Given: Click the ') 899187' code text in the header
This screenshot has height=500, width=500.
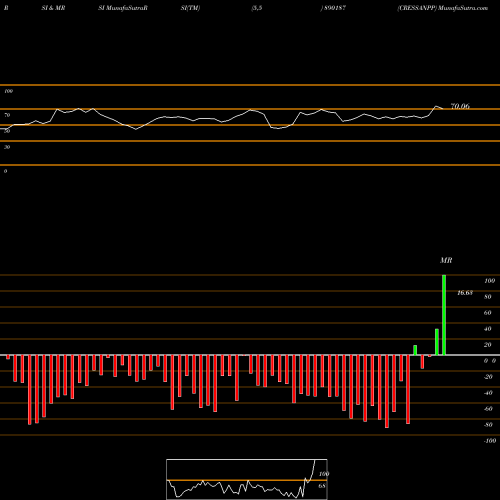Looking at the screenshot, I should [x=333, y=8].
